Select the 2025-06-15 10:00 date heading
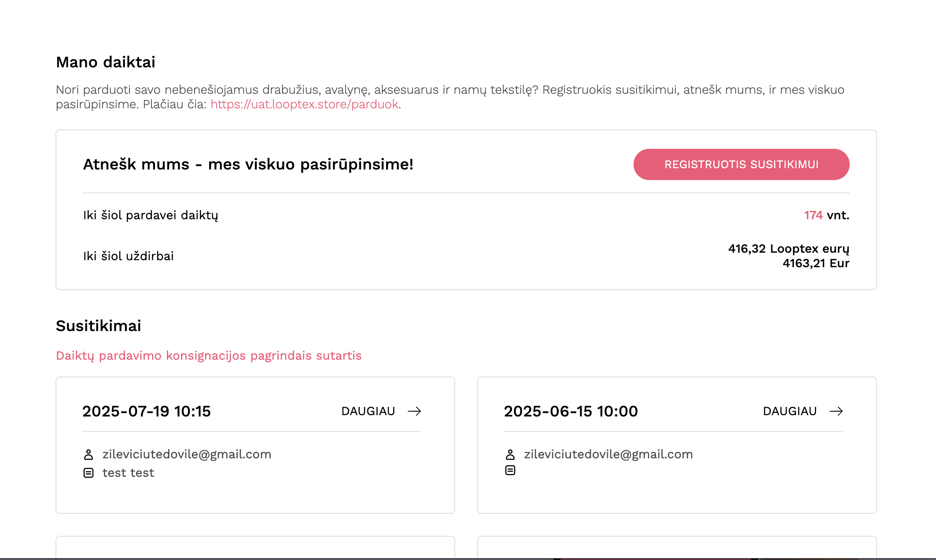Image resolution: width=936 pixels, height=560 pixels. point(571,411)
